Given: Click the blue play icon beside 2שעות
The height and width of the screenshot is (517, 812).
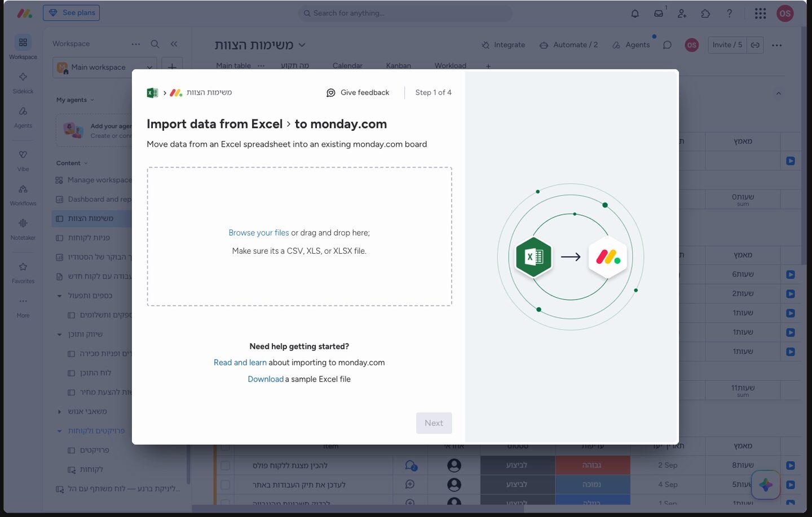Looking at the screenshot, I should click(x=791, y=294).
